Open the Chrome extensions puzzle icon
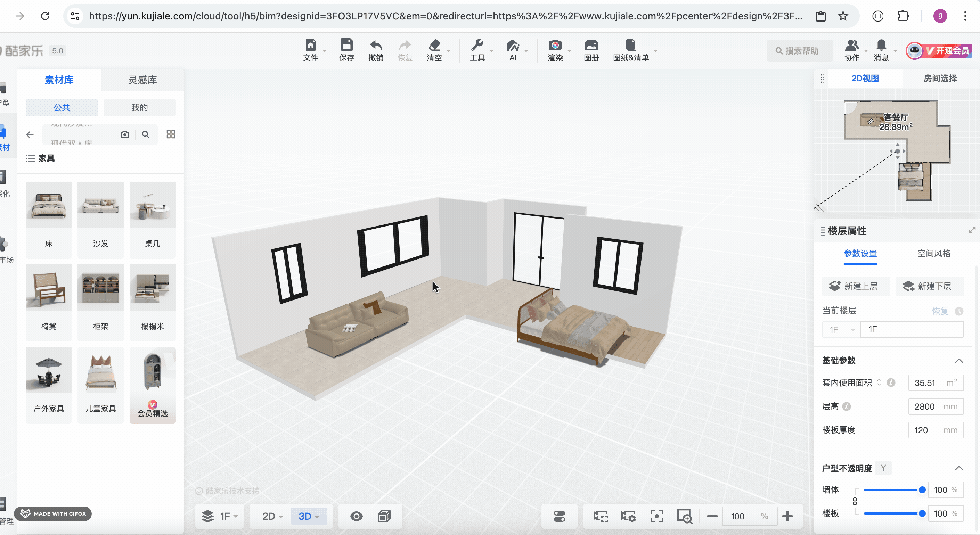This screenshot has height=535, width=980. pyautogui.click(x=903, y=16)
